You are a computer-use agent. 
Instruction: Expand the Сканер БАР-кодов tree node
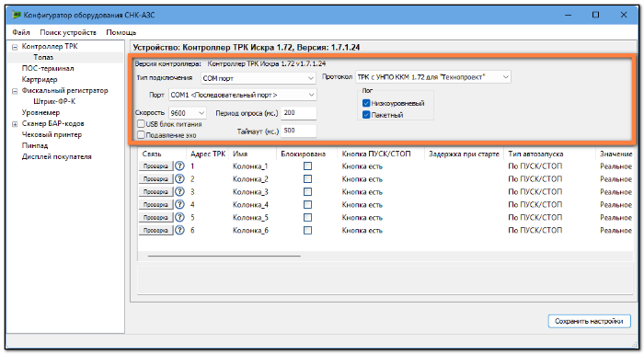click(15, 124)
